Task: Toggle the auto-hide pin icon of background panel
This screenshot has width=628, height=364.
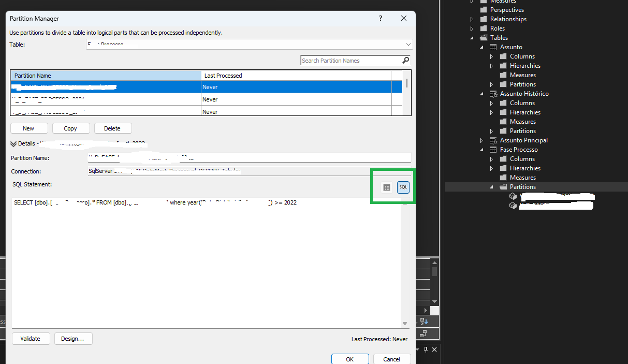Action: pos(426,350)
